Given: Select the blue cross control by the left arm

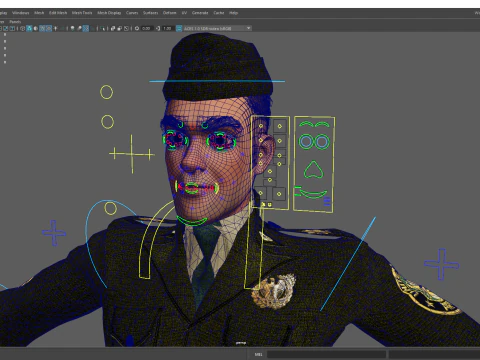Looking at the screenshot, I should coord(441,264).
